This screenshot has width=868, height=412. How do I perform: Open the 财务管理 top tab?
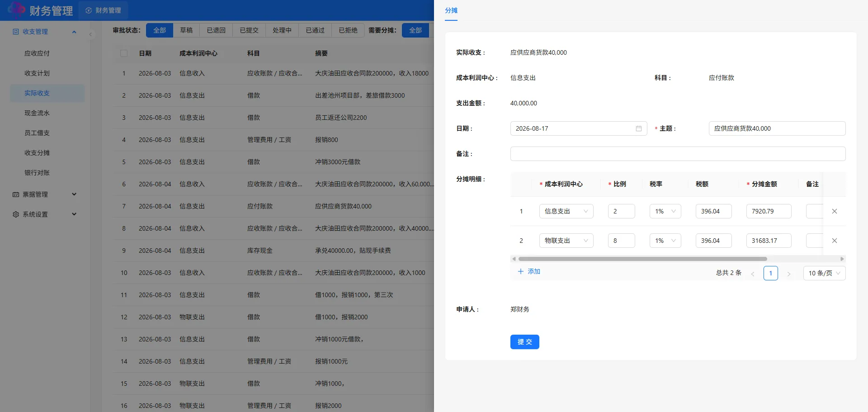(104, 10)
